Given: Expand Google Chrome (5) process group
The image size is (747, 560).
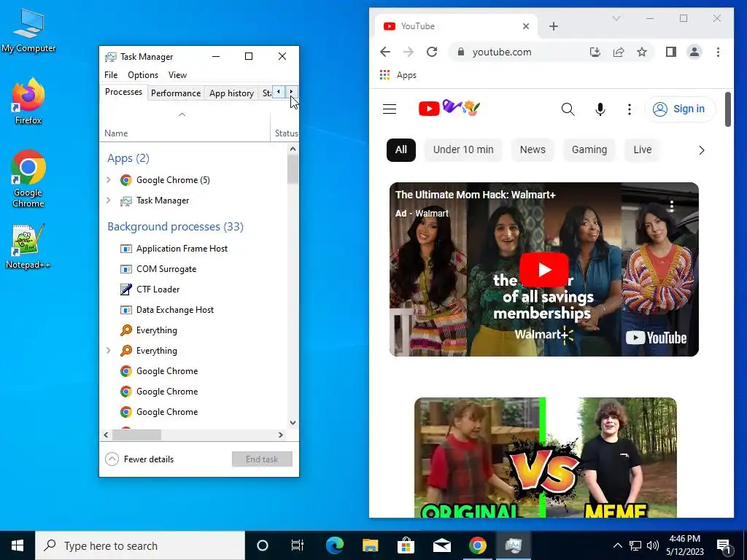Looking at the screenshot, I should tap(109, 179).
